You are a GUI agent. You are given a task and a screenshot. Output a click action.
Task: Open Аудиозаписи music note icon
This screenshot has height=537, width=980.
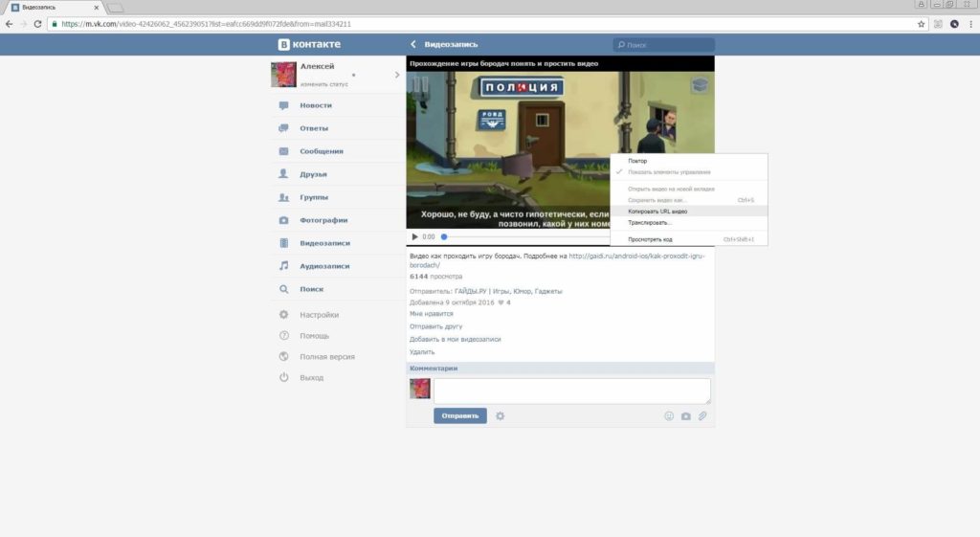pos(283,266)
